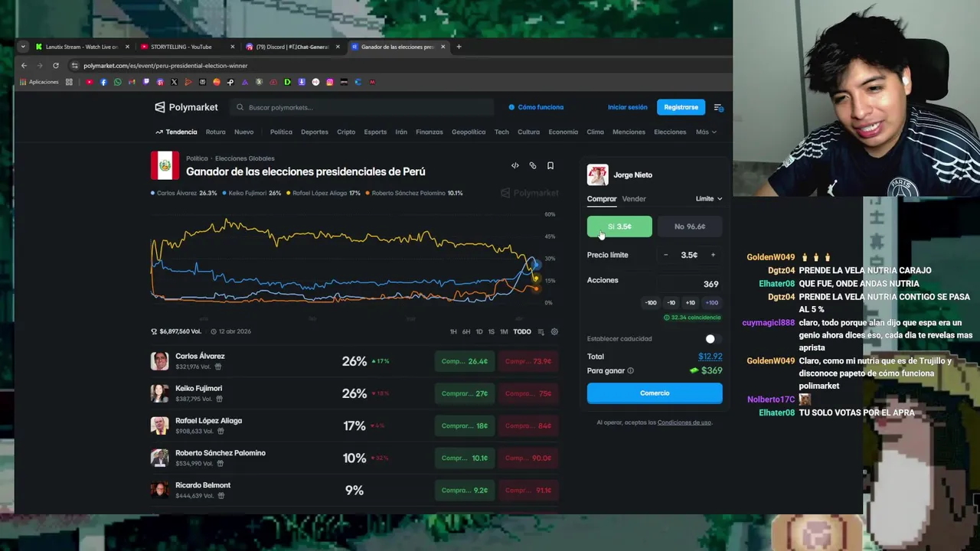Click the Elecciones Globales breadcrumb

(x=244, y=158)
